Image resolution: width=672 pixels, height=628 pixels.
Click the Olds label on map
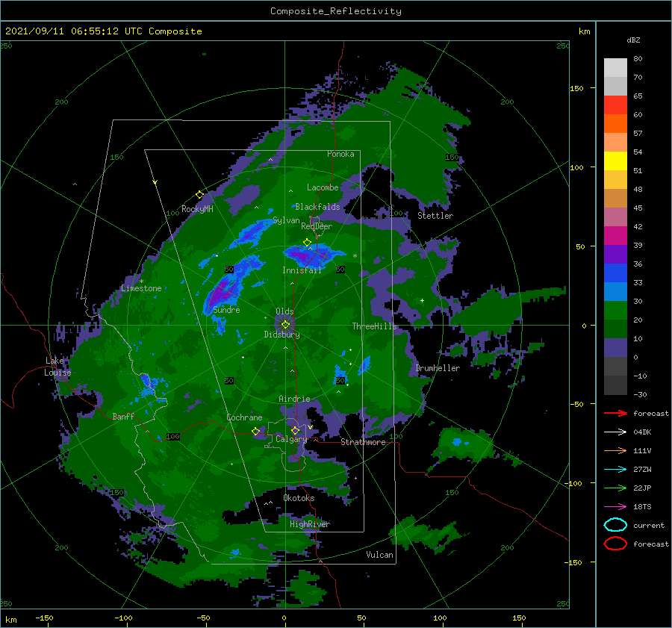pyautogui.click(x=284, y=311)
